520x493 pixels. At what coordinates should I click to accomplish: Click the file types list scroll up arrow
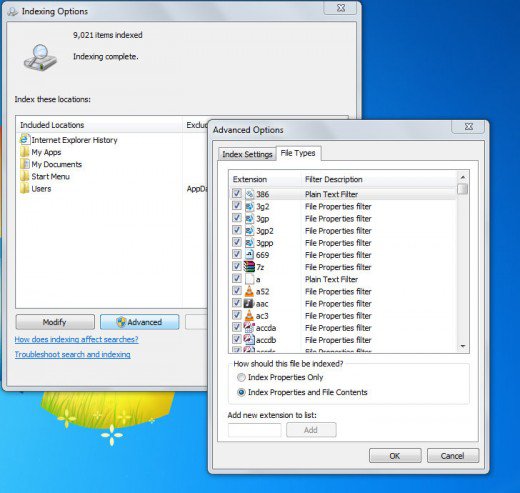[x=463, y=177]
